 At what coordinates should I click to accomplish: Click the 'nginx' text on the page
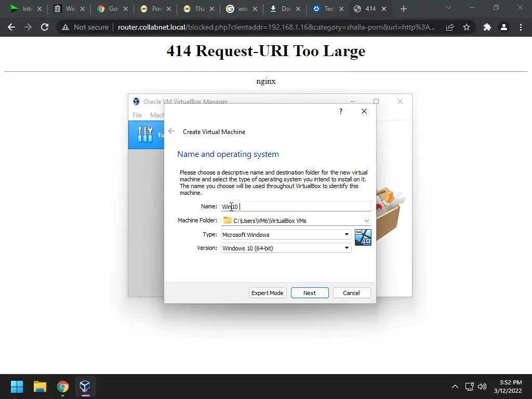coord(266,82)
